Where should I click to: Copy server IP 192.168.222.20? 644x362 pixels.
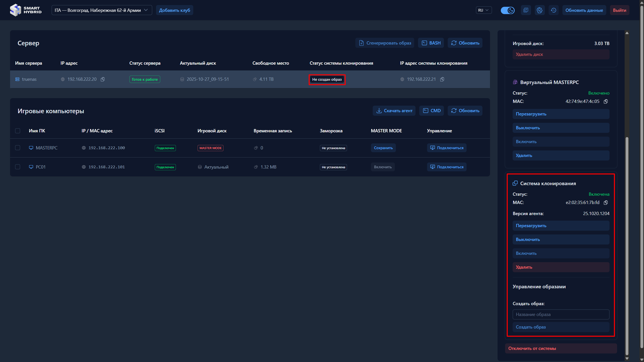(103, 79)
